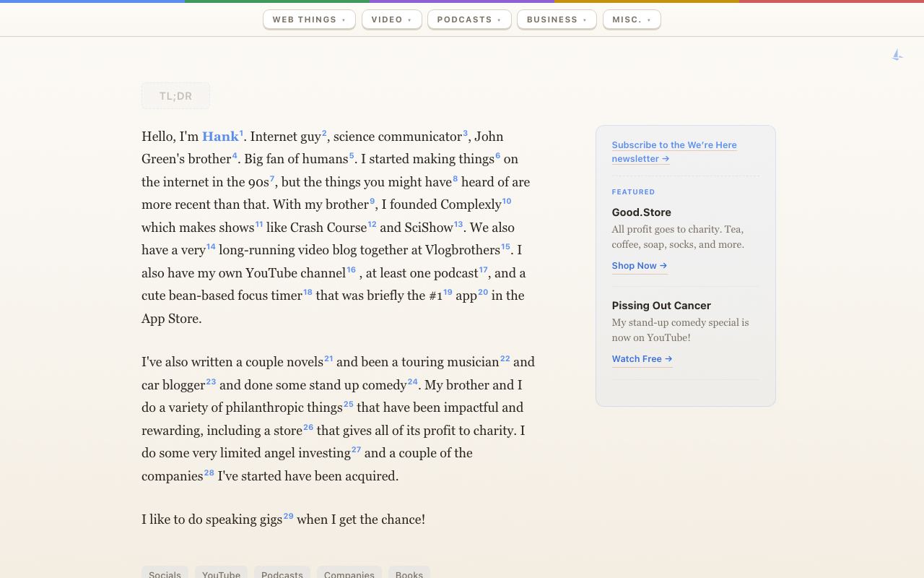Image resolution: width=924 pixels, height=578 pixels.
Task: Select the Podcasts tab at bottom
Action: pos(282,574)
